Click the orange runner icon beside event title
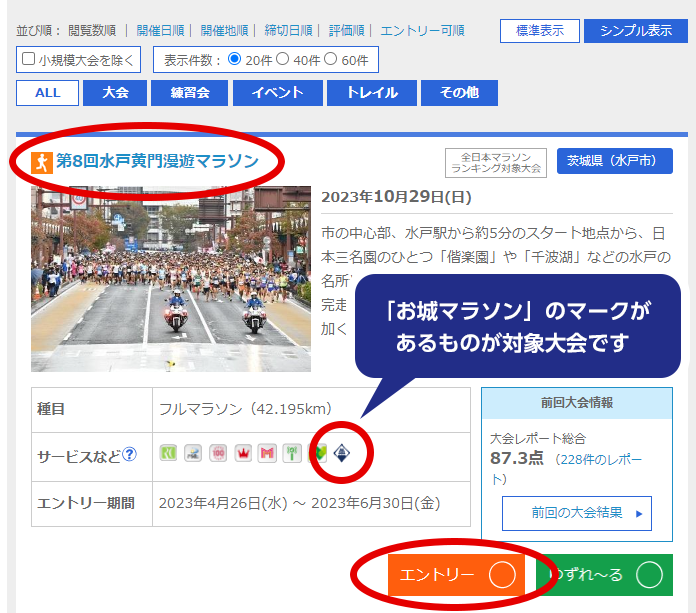Screen dimensions: 696x613 [x=41, y=161]
